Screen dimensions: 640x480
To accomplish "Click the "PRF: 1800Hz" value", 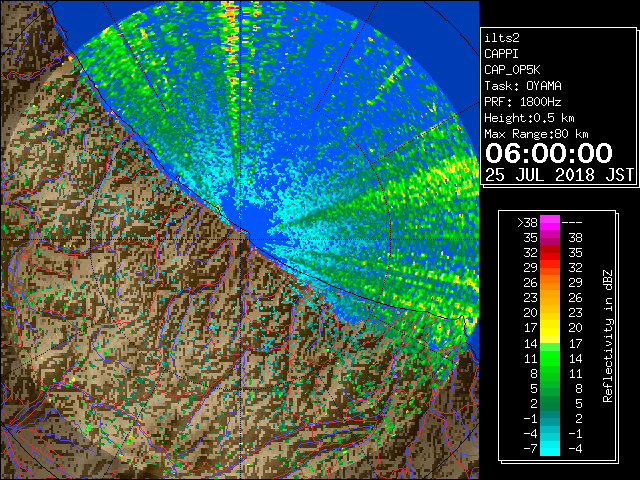I will [523, 102].
